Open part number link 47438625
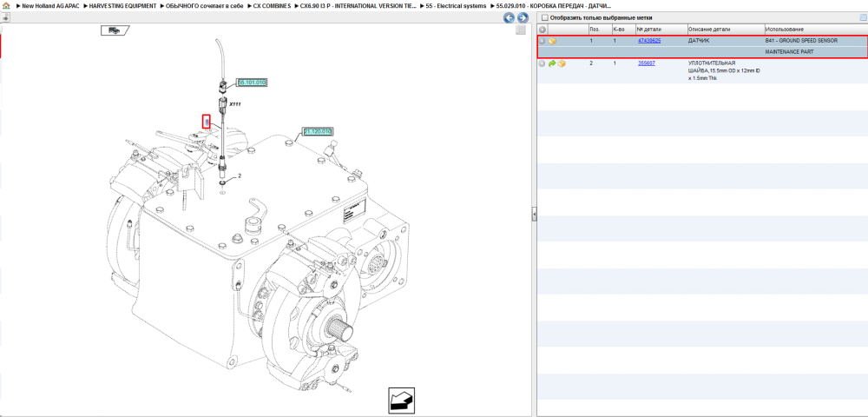 pos(648,41)
